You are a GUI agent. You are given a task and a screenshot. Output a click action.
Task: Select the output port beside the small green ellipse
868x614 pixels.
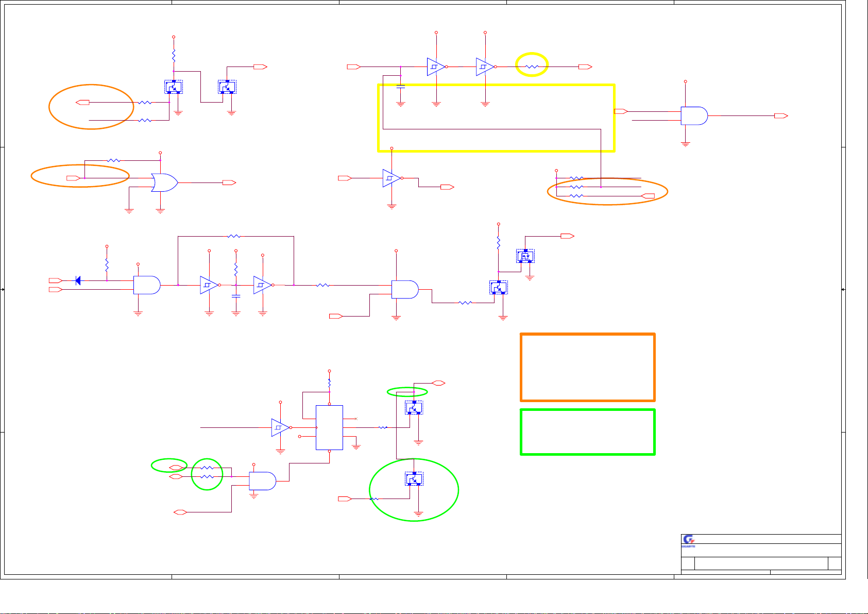438,383
